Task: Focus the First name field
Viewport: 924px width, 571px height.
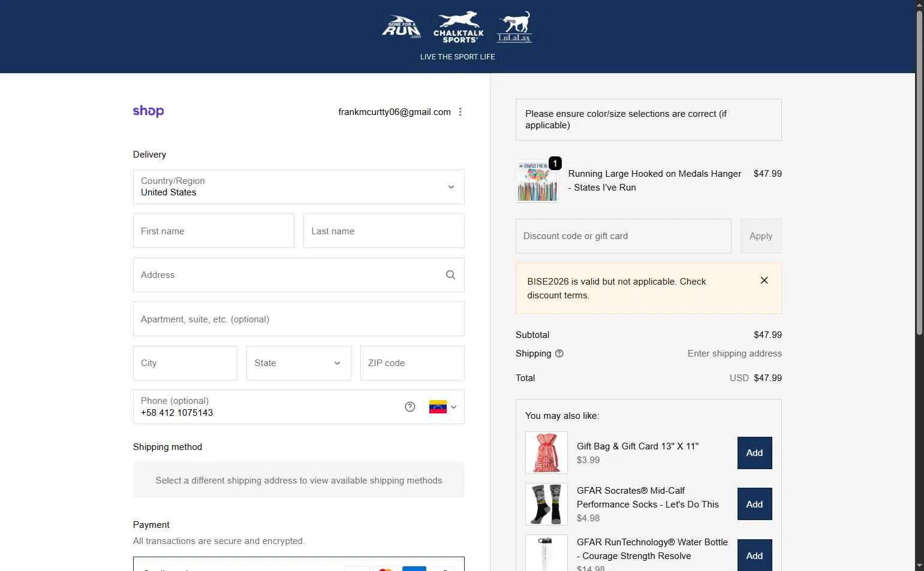Action: 213,231
